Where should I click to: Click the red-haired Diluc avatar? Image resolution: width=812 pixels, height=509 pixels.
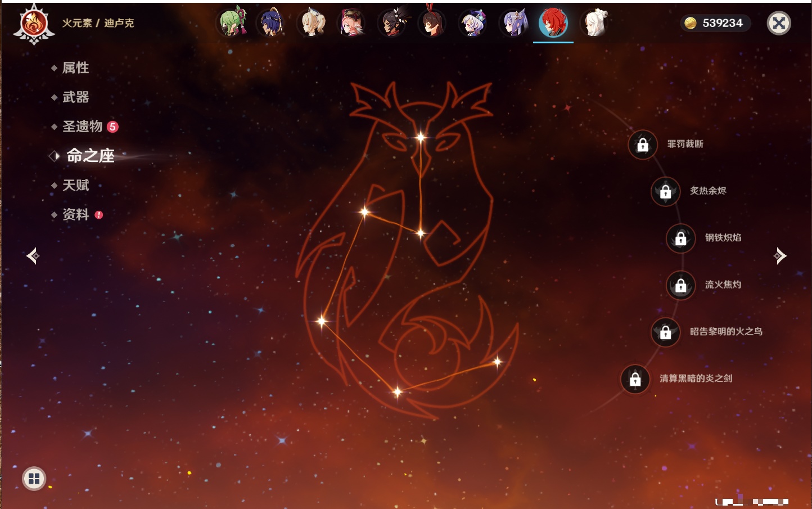point(553,23)
